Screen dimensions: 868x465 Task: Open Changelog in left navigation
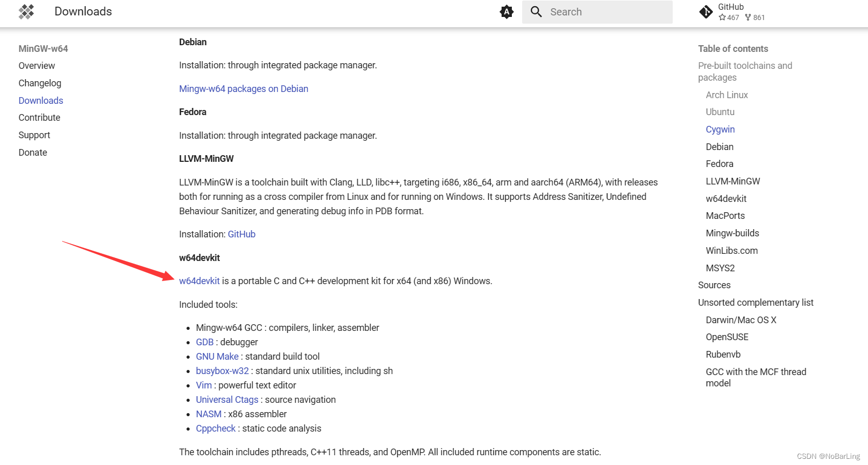pos(40,83)
